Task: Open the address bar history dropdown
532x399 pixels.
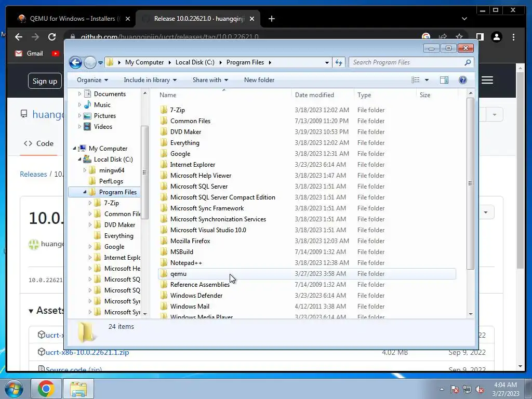Action: [x=327, y=62]
